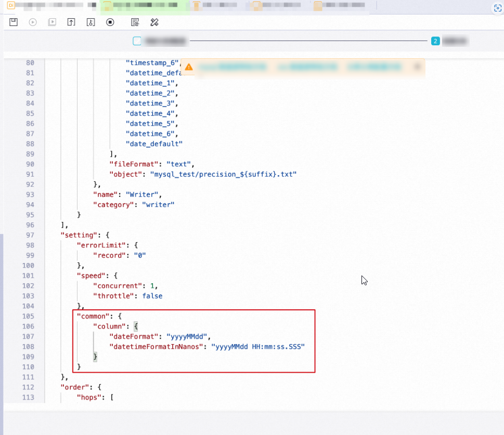Click the "yyyyMMdd HH:mm:ss.SSS" value

(x=258, y=347)
